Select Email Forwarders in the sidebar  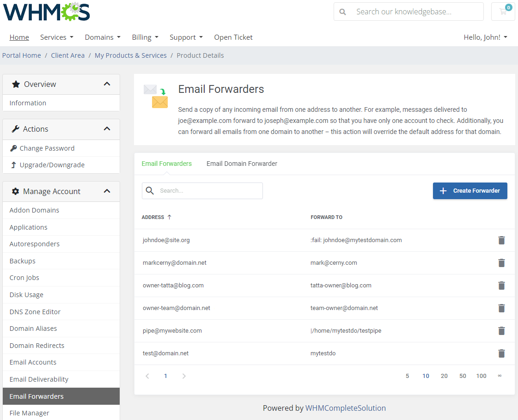pyautogui.click(x=61, y=396)
